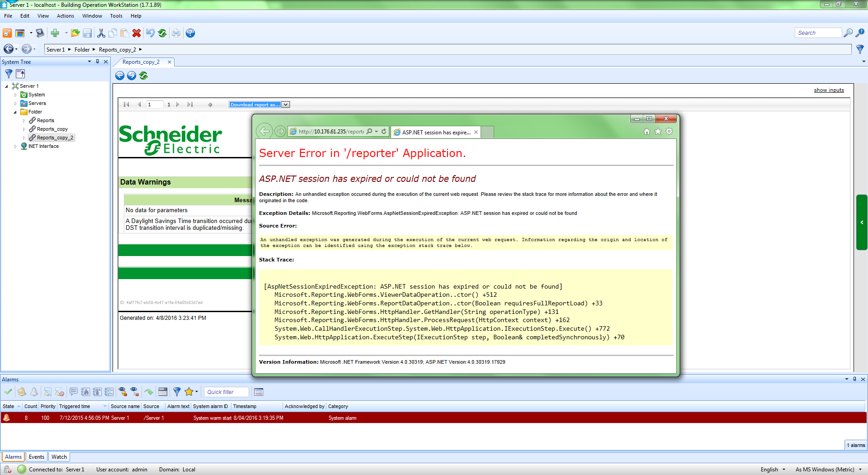
Task: Click the report tab green Refresh icon
Action: point(144,76)
